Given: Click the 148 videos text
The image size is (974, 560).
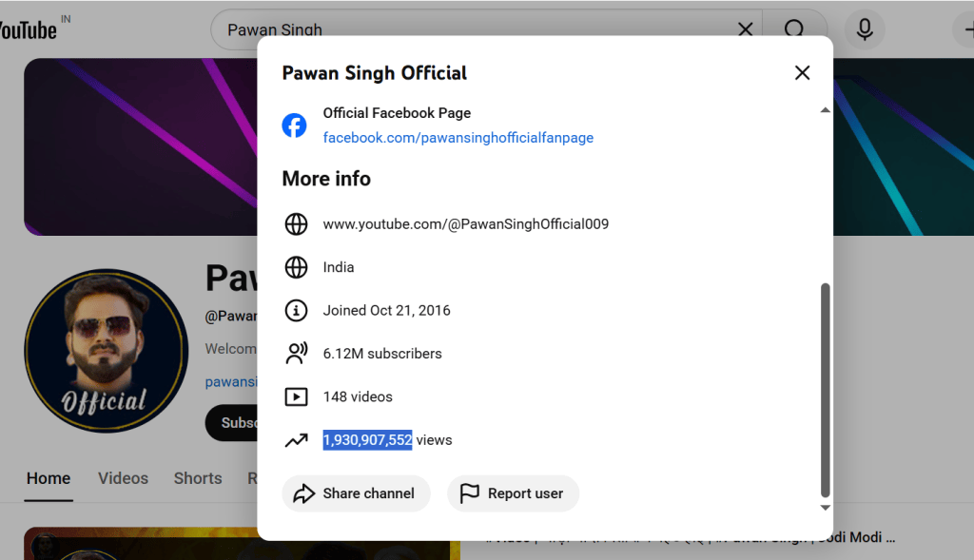Looking at the screenshot, I should point(358,396).
